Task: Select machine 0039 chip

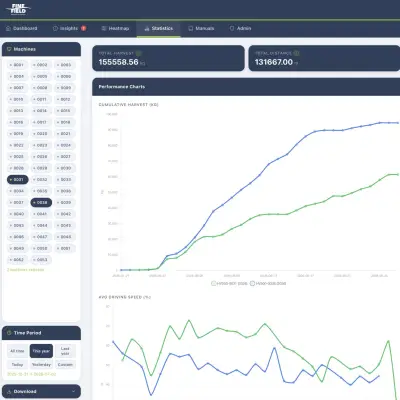Action: click(65, 203)
